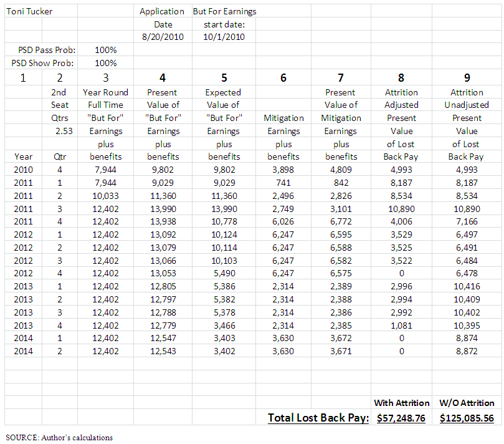Select the $125,085.56 without attrition total
504x444 pixels.
tap(467, 418)
